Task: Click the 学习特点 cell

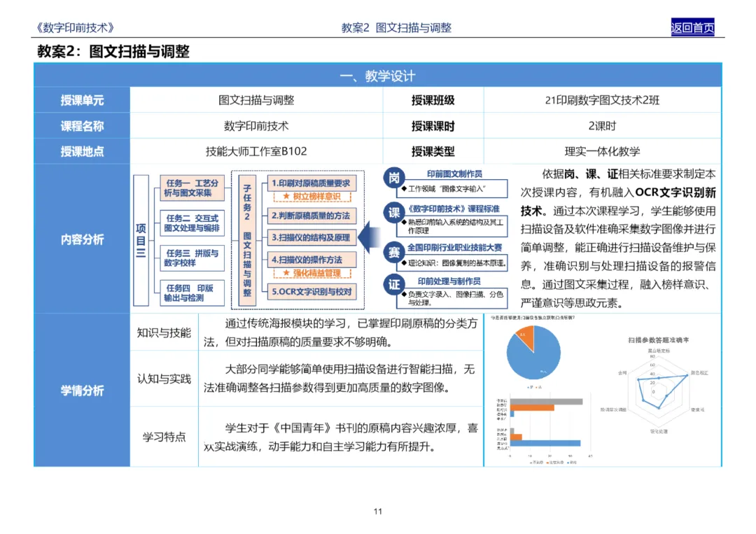Action: point(164,437)
